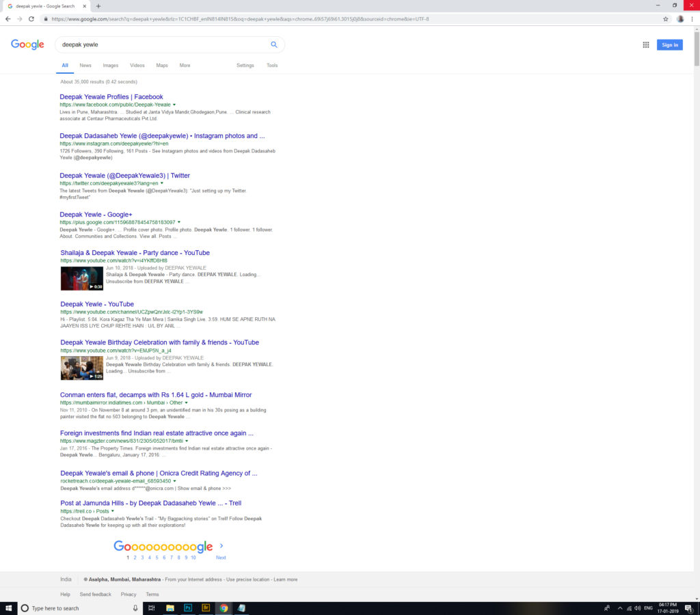
Task: Go back with the browser back arrow
Action: tap(8, 19)
